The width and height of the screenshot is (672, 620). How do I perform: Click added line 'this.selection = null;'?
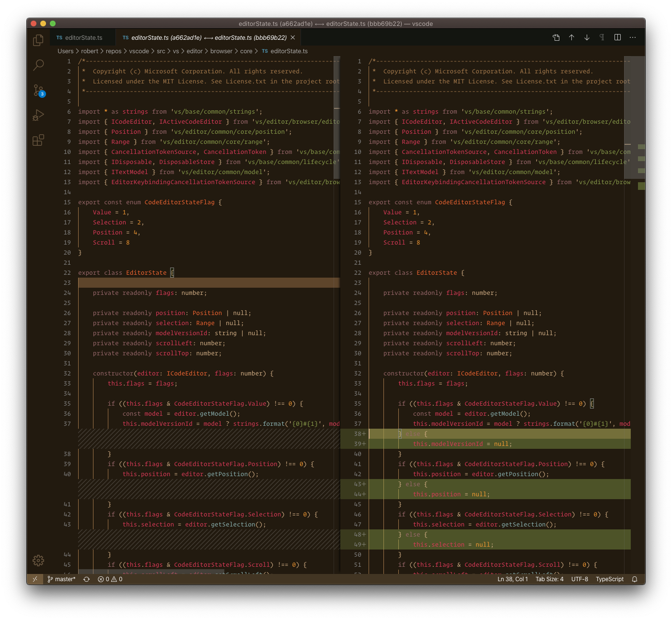click(x=453, y=545)
